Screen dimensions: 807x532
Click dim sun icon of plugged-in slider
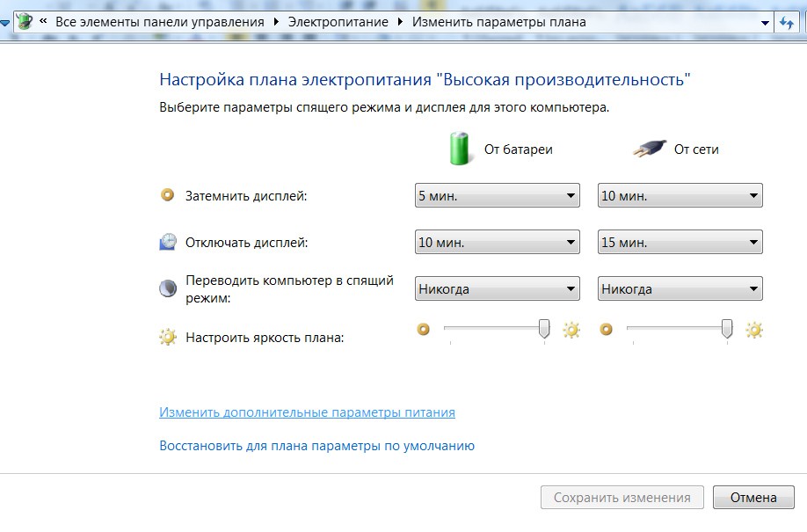tap(606, 331)
